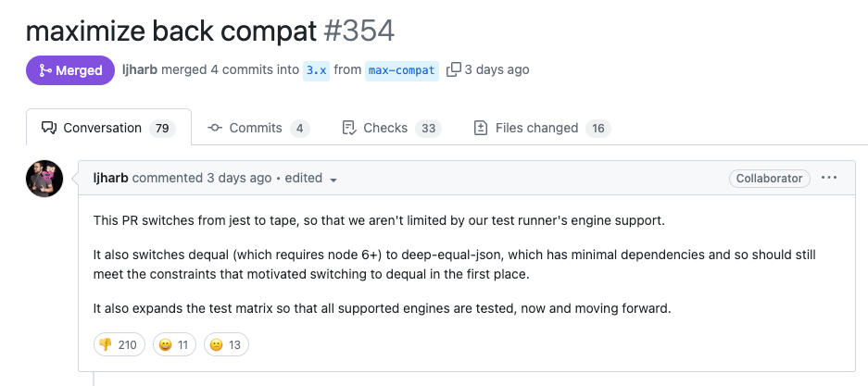Viewport: 868px width, 386px height.
Task: Toggle the thumbs down reaction with 210
Action: coord(119,345)
